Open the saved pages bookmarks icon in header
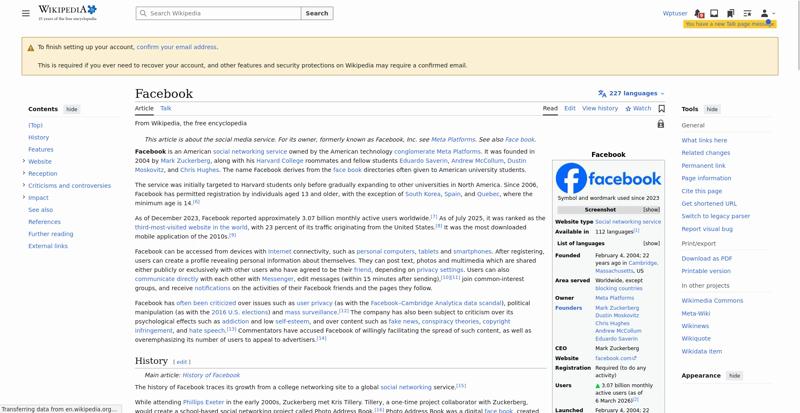This screenshot has height=413, width=800. pyautogui.click(x=731, y=13)
